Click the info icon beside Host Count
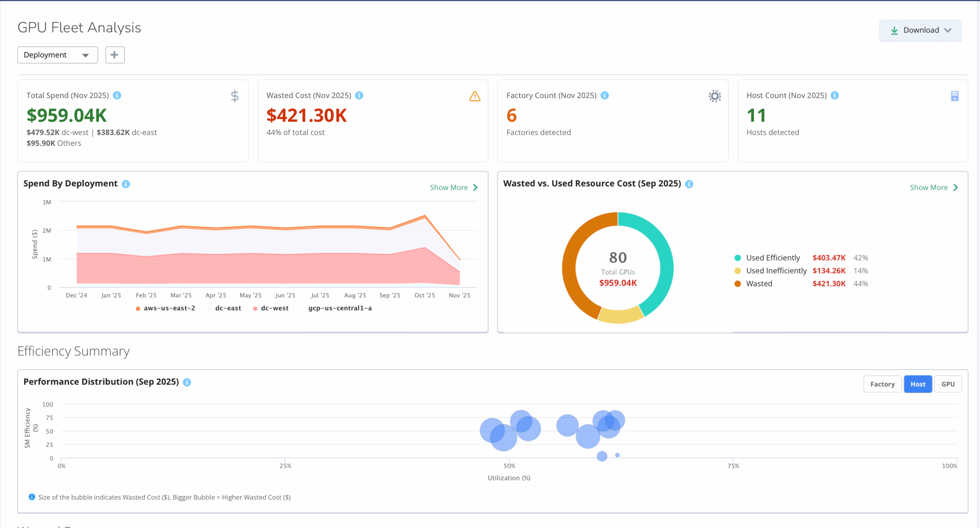Screen dimensions: 980x528 tap(835, 95)
